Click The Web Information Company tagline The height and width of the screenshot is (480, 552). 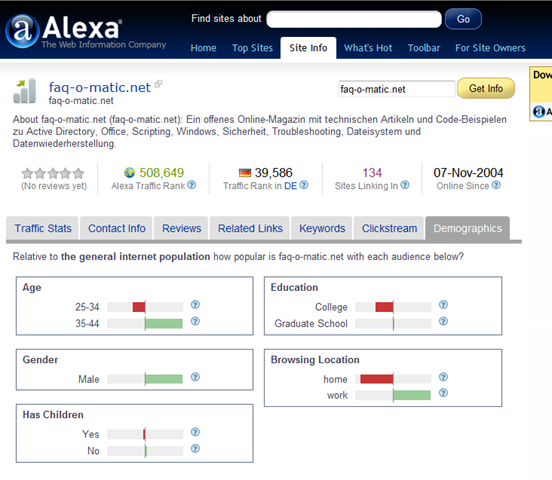point(104,45)
